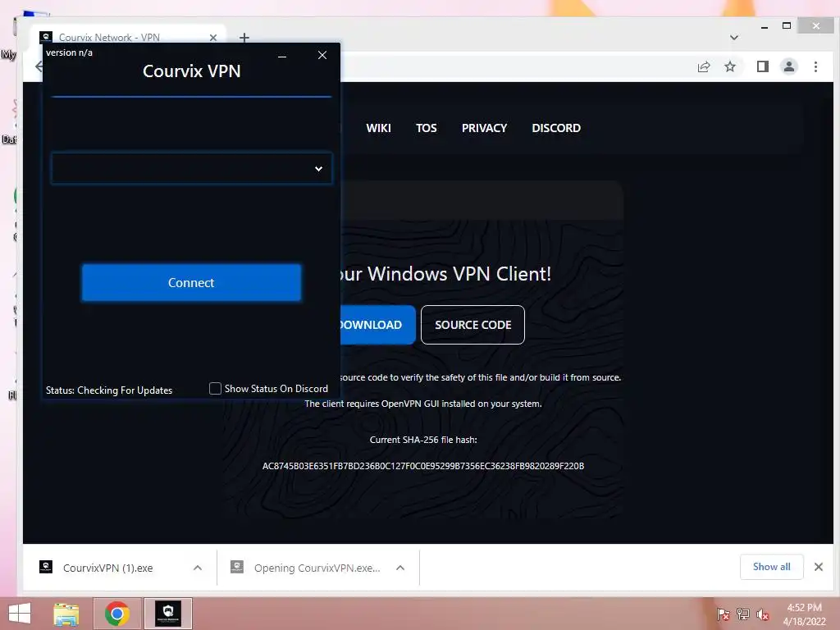Click the share page icon
840x630 pixels.
(703, 66)
